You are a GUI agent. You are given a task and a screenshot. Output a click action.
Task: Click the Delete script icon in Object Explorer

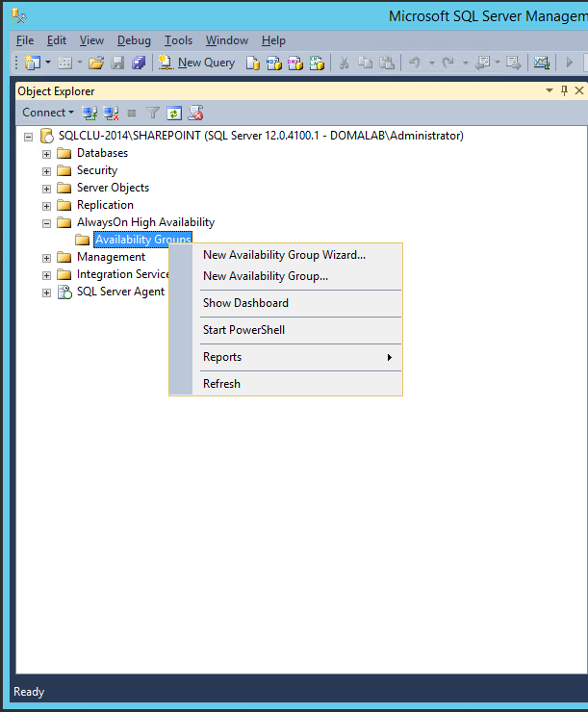click(x=195, y=113)
